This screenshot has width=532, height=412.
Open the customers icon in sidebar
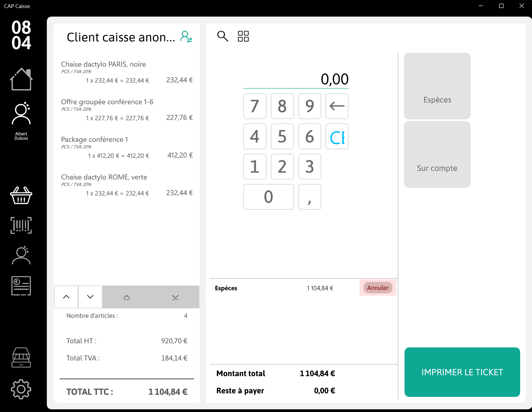(21, 255)
